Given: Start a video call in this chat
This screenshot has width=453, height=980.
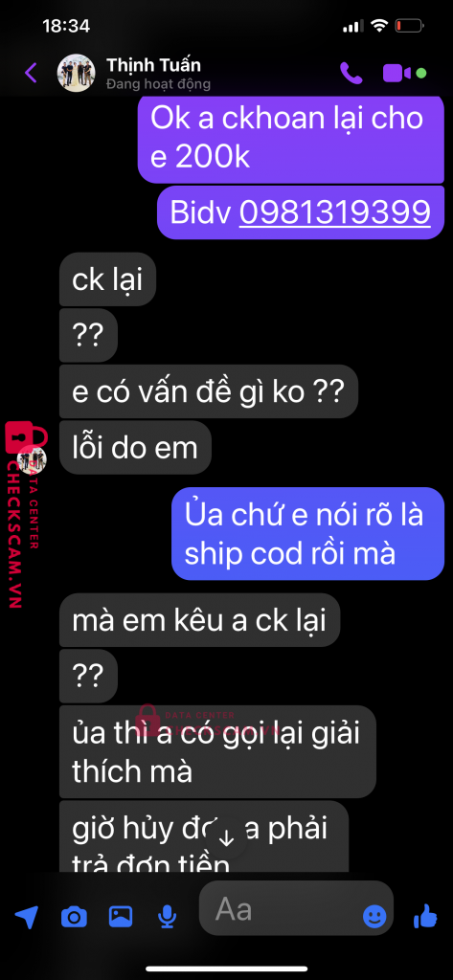Looking at the screenshot, I should click(x=396, y=73).
